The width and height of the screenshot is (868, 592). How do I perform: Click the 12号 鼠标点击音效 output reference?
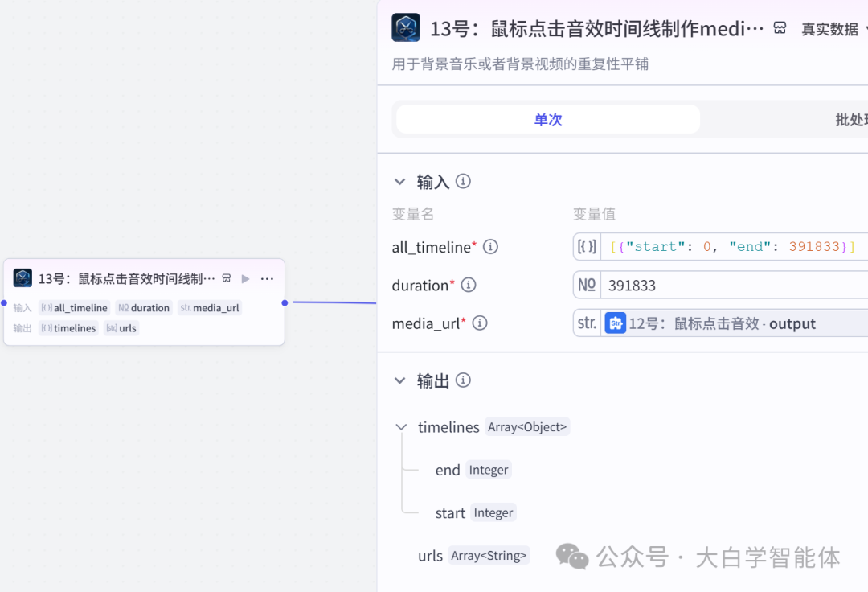click(722, 323)
